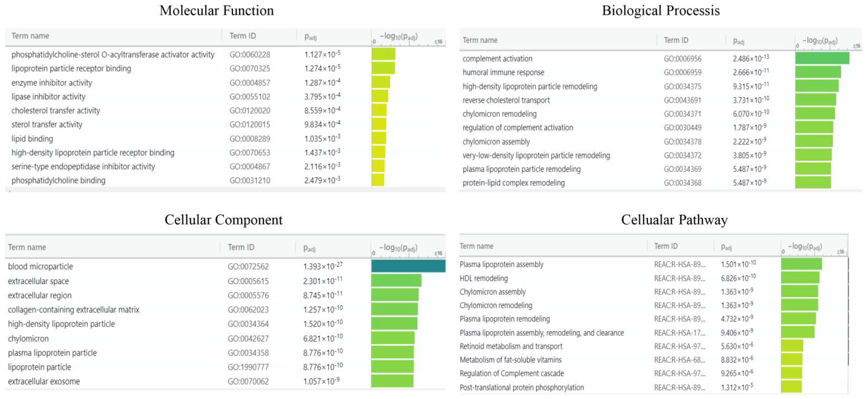Select the 'extracellular exosome' term row
The image size is (868, 399).
click(44, 382)
